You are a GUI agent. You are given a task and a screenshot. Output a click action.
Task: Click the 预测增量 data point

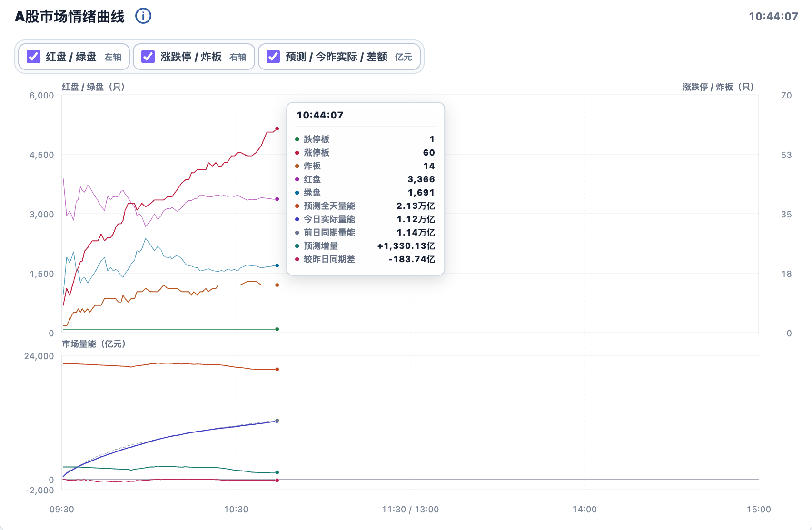pos(277,472)
